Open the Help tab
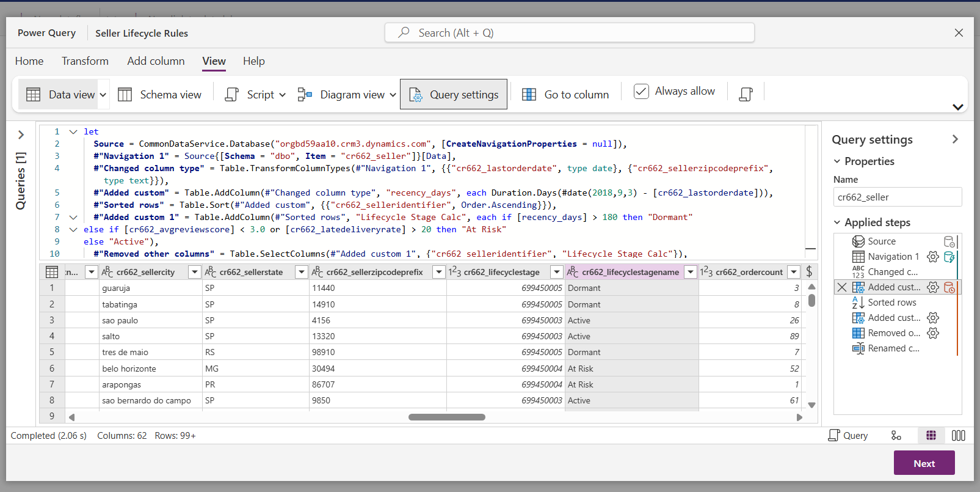Viewport: 980px width, 492px height. pos(254,61)
